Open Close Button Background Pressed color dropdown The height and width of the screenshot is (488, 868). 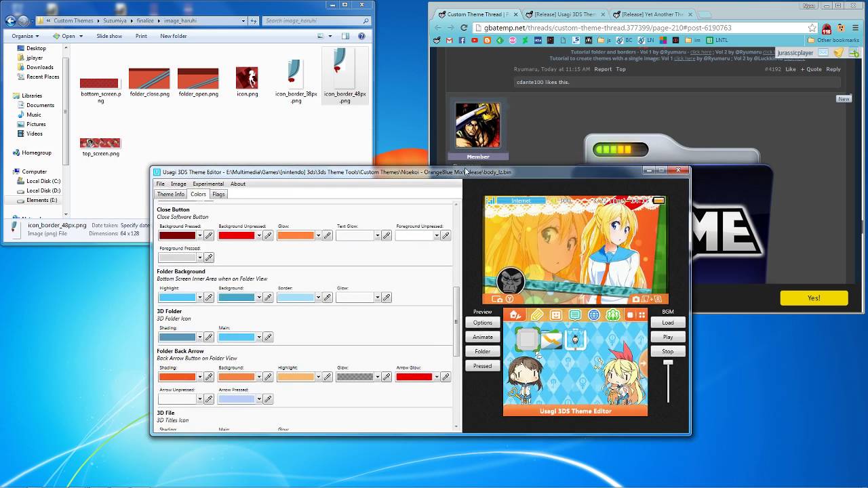(199, 236)
